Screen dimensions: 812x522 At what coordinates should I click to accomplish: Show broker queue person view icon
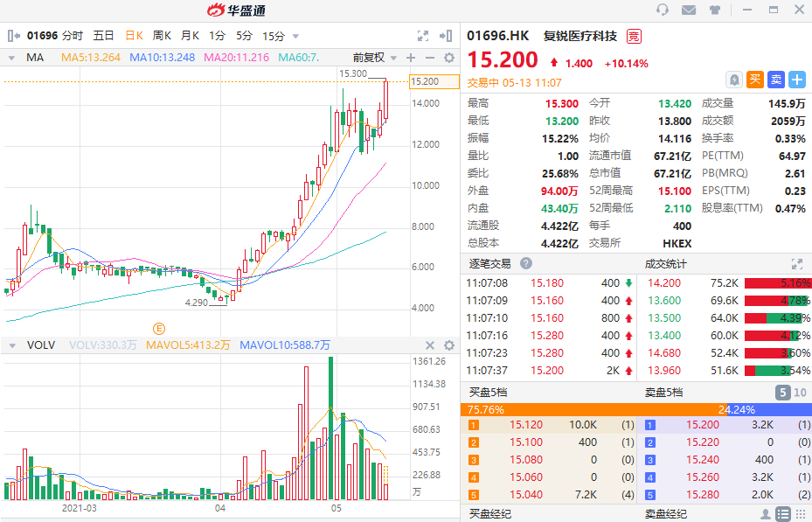point(766,514)
